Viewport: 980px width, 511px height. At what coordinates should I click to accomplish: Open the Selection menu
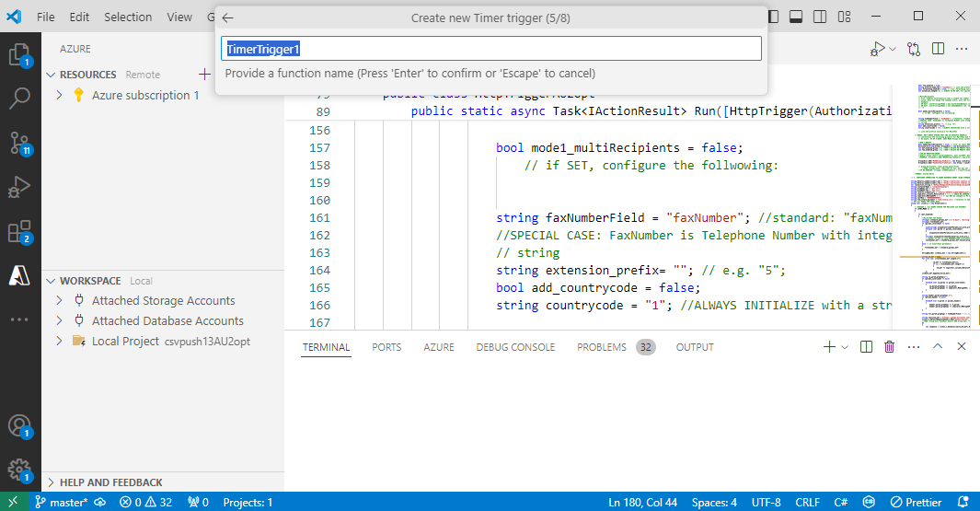[128, 17]
